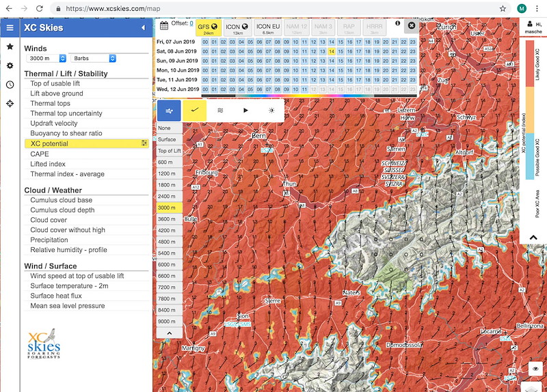This screenshot has width=547, height=392.
Task: Select the GFS 24km model
Action: tap(209, 28)
